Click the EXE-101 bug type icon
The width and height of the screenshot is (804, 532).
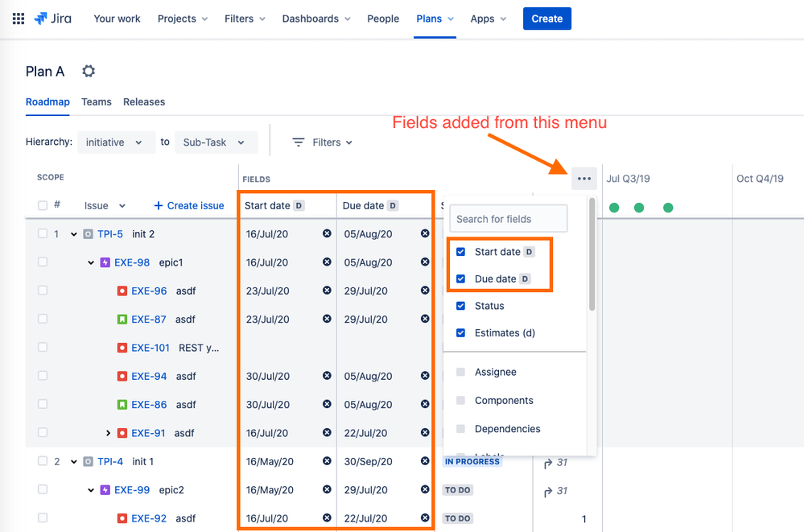pyautogui.click(x=122, y=348)
